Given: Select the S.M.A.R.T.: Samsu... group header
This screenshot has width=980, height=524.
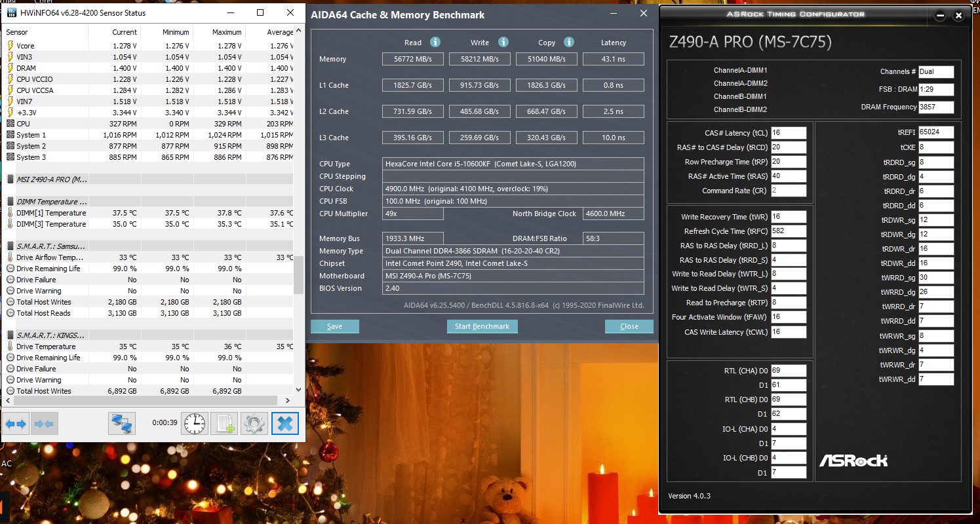Looking at the screenshot, I should (x=149, y=246).
